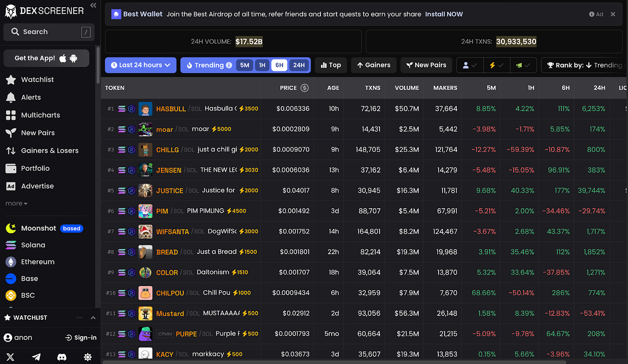Sort by the AGE column header
Viewport: 628px width, 364px height.
[x=333, y=88]
